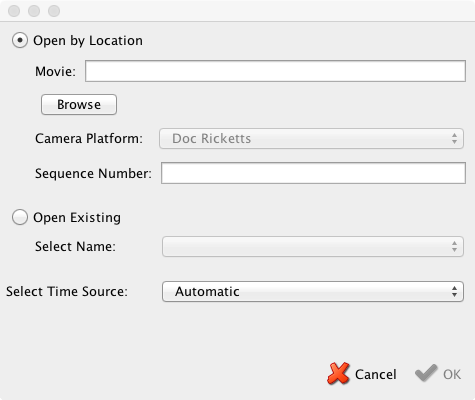Click the third zoom circle in title bar
Screen dimensions: 475x400
54,11
